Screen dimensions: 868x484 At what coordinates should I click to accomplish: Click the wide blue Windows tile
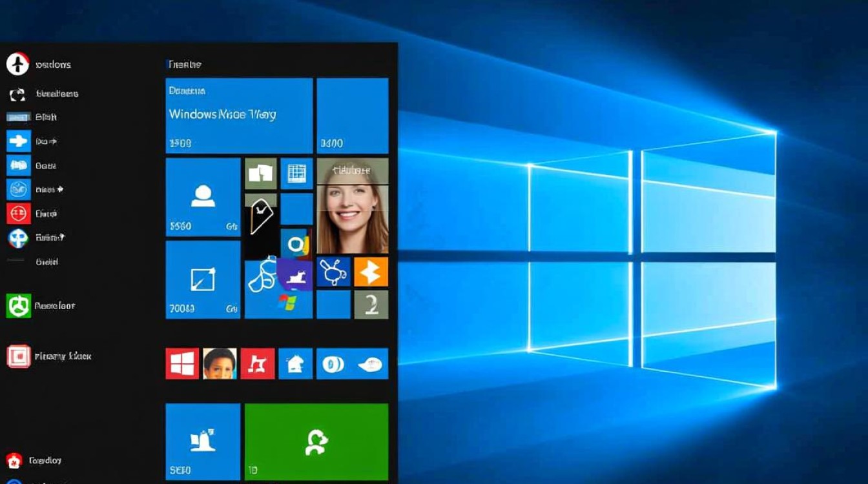pyautogui.click(x=239, y=116)
